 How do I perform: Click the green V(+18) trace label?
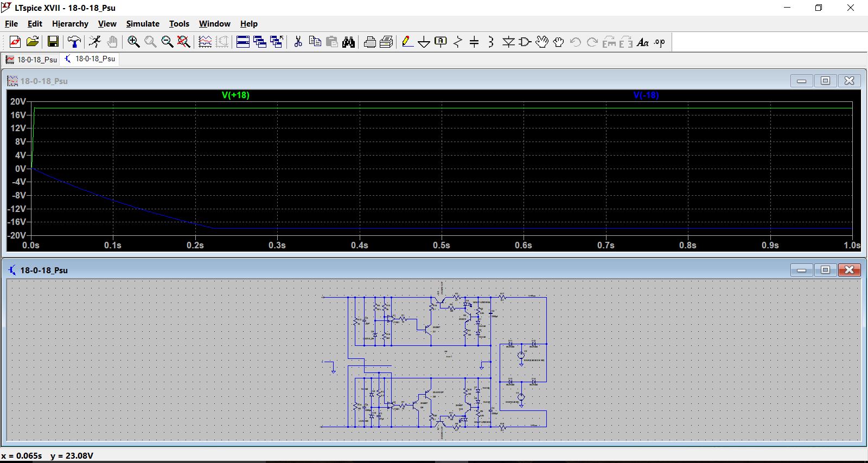click(x=235, y=95)
